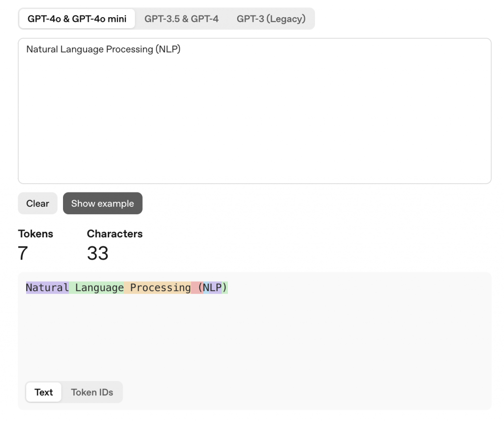The width and height of the screenshot is (504, 421).
Task: Click the input text 'Natural Language Processing (NLP)'
Action: click(x=103, y=49)
